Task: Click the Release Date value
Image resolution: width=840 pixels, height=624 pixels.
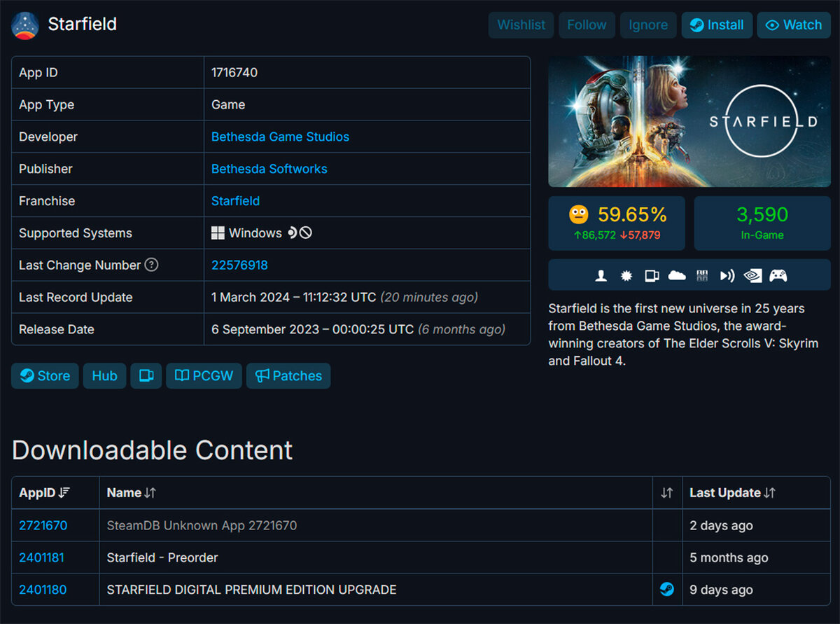Action: pyautogui.click(x=358, y=329)
